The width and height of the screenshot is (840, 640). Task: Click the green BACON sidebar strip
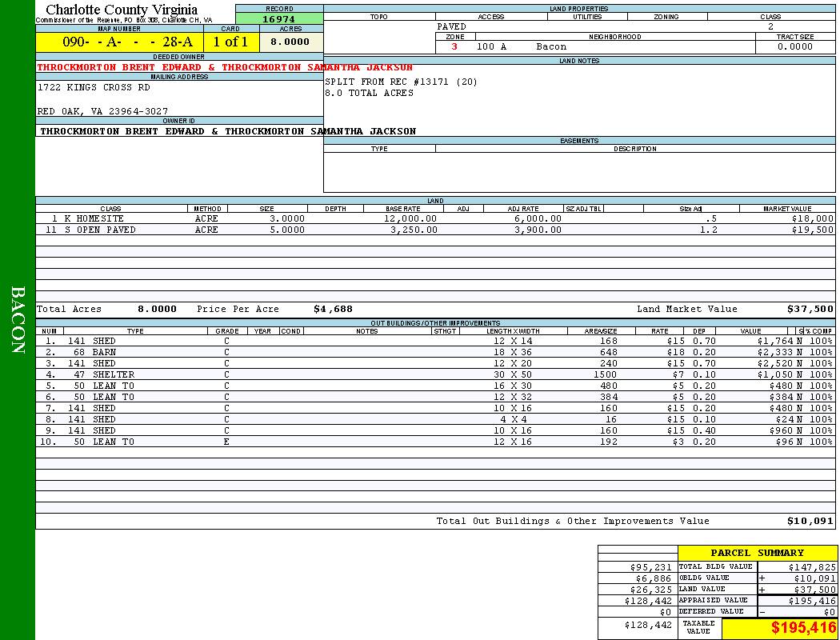(x=18, y=320)
